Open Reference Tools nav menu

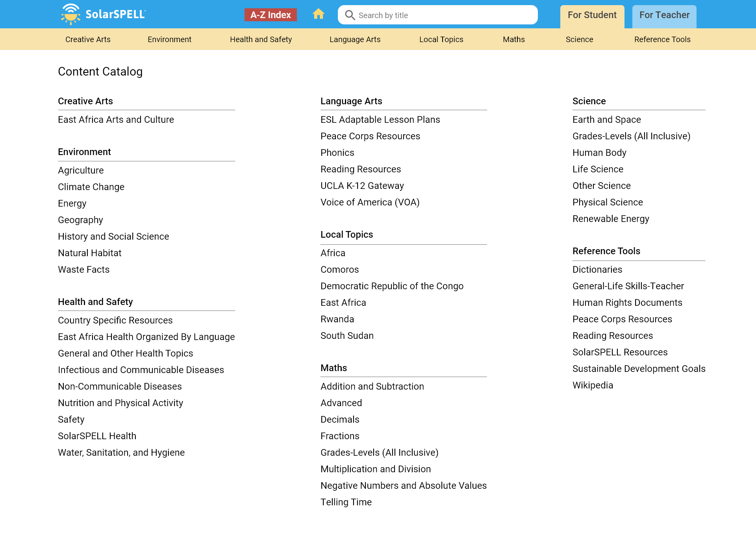662,39
